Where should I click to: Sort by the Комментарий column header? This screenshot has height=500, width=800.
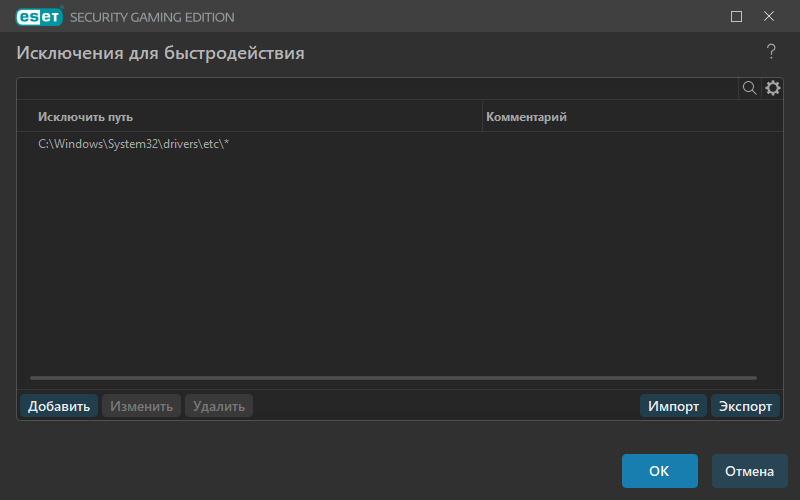633,117
